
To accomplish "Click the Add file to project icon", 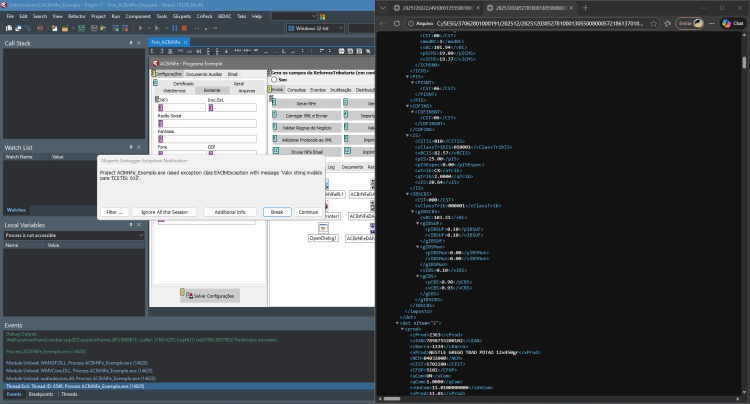I will (115, 28).
